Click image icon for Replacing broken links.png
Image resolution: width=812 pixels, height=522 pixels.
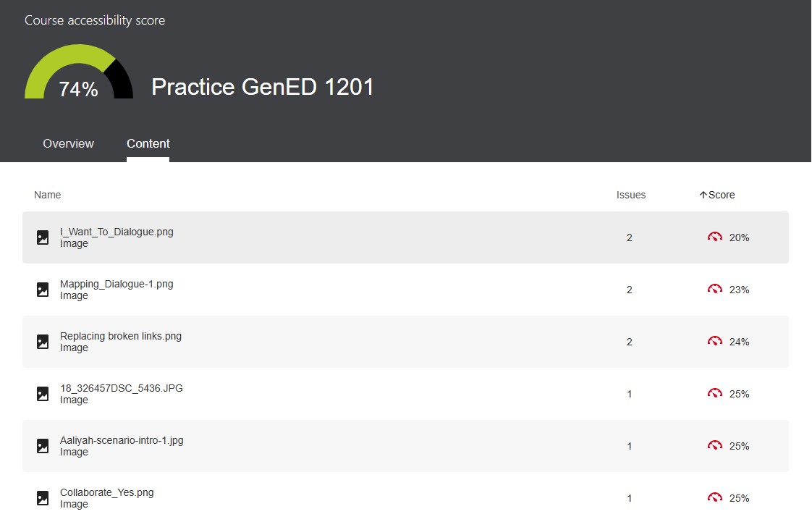click(43, 342)
